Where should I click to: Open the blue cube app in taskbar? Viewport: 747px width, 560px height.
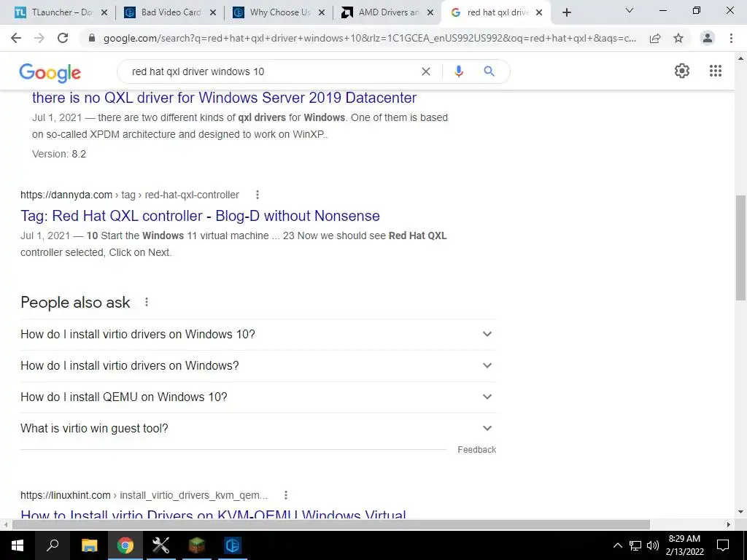(233, 545)
